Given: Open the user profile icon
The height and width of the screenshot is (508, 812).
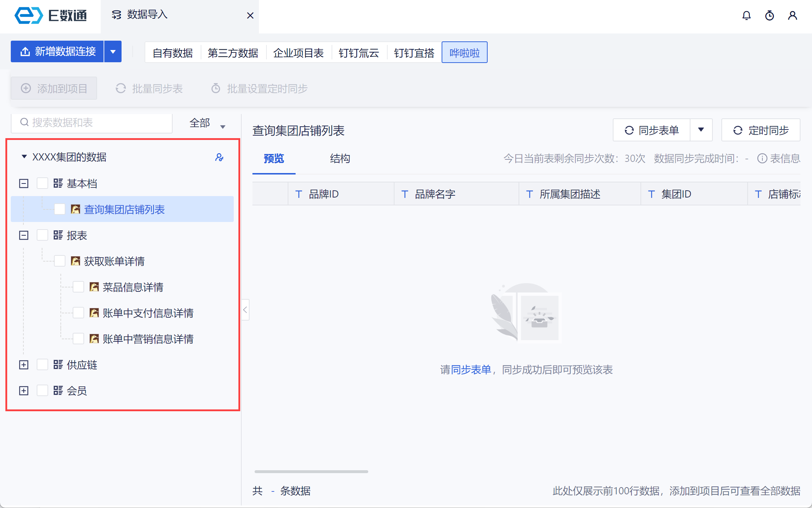Looking at the screenshot, I should tap(792, 15).
